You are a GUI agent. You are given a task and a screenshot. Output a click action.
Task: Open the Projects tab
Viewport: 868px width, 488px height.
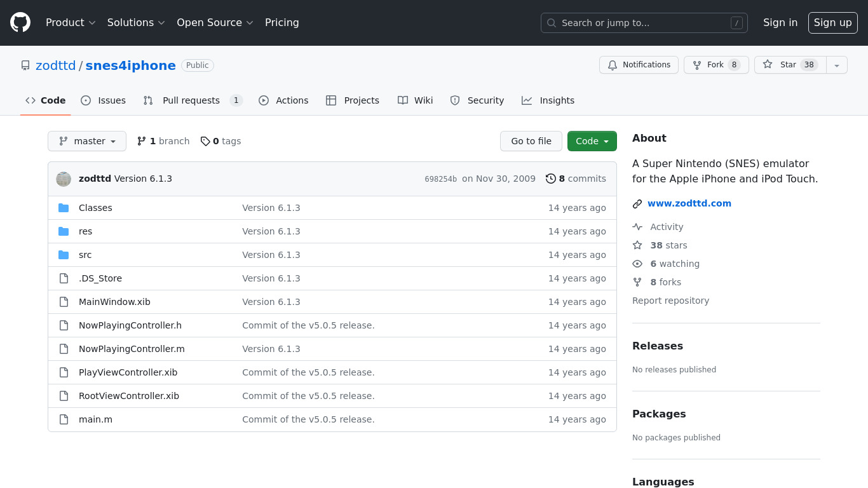click(x=353, y=100)
